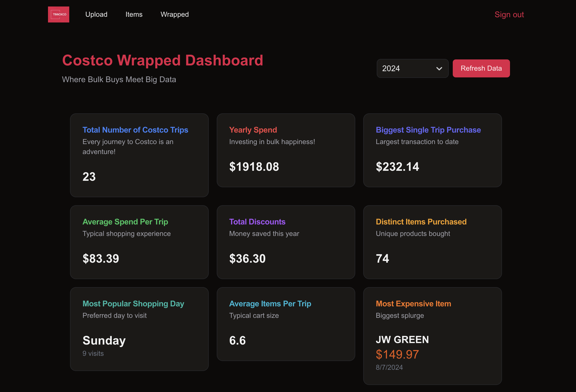Click the Costco Wrapped Dashboard heading
The image size is (576, 392).
tap(163, 60)
